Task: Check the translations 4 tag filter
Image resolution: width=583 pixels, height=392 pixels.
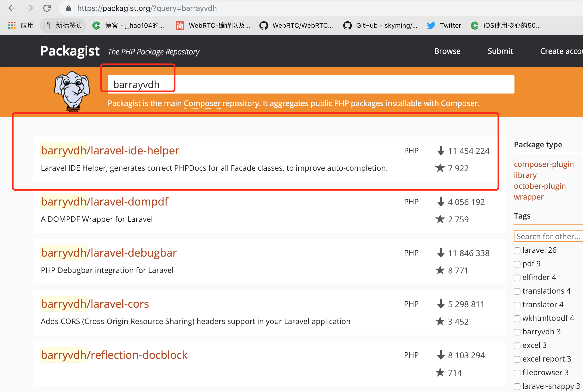Action: pyautogui.click(x=517, y=291)
